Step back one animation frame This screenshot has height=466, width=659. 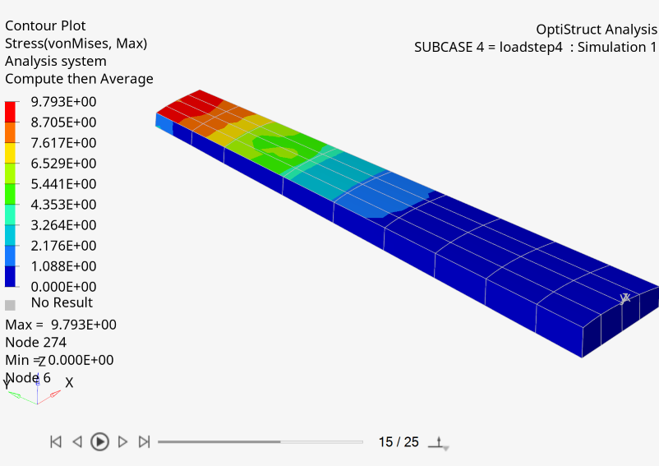77,442
